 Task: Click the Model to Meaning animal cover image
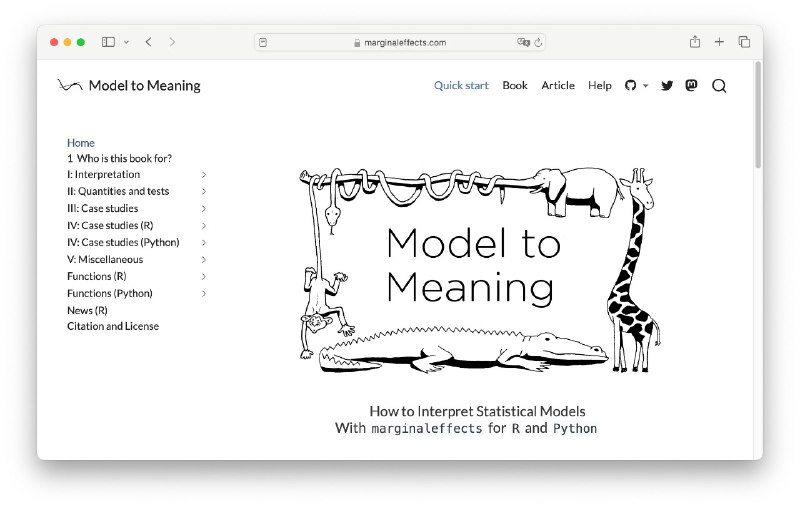(x=480, y=270)
